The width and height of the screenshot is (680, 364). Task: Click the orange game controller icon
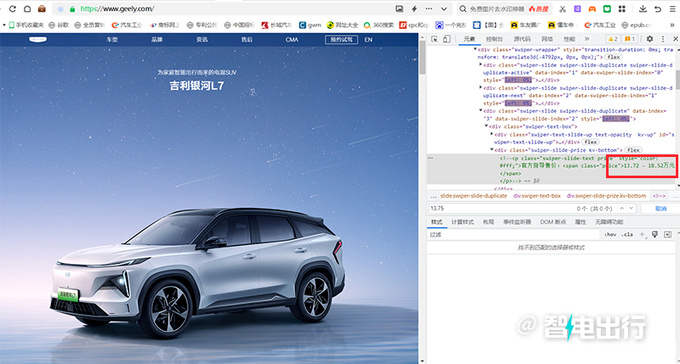(x=592, y=9)
